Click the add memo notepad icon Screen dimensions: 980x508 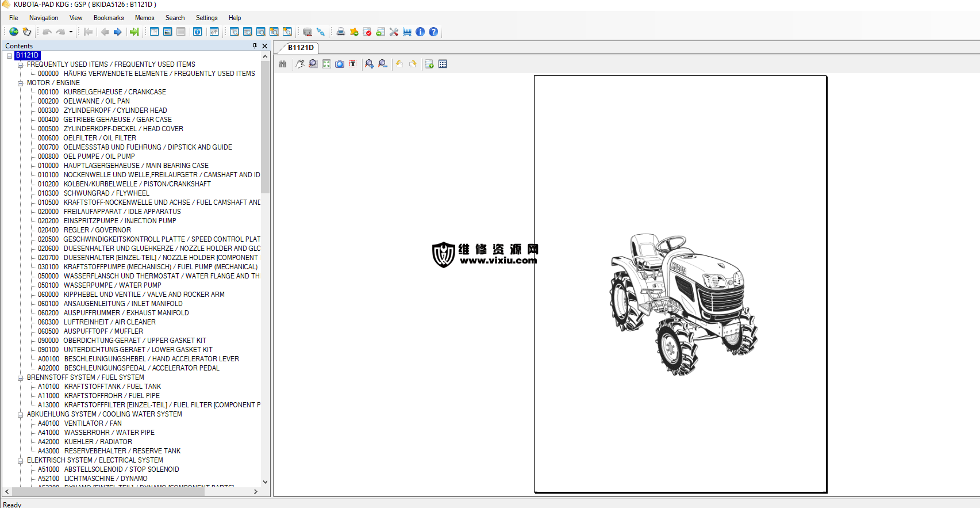click(x=429, y=64)
